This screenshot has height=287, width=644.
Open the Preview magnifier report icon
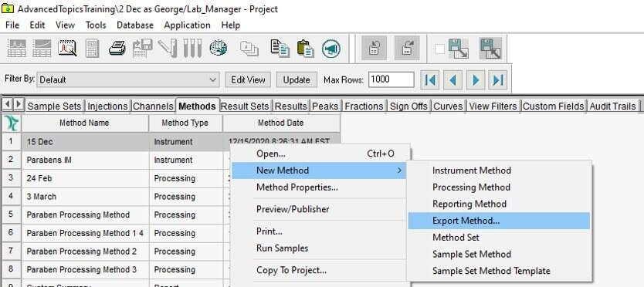[x=67, y=48]
